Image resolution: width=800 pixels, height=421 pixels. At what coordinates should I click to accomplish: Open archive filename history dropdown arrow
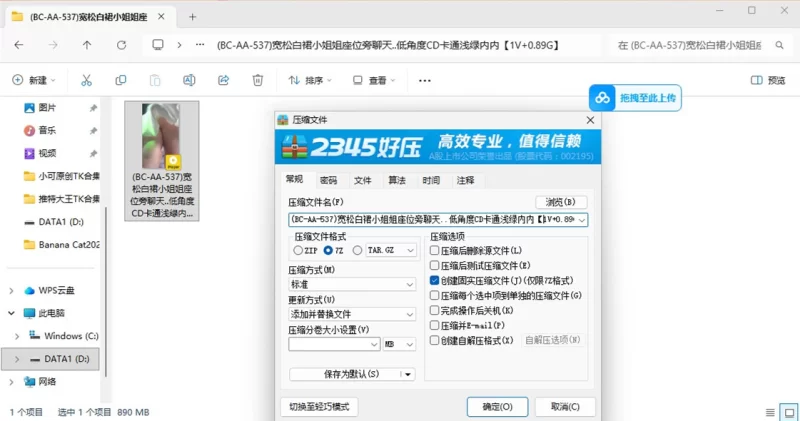582,220
